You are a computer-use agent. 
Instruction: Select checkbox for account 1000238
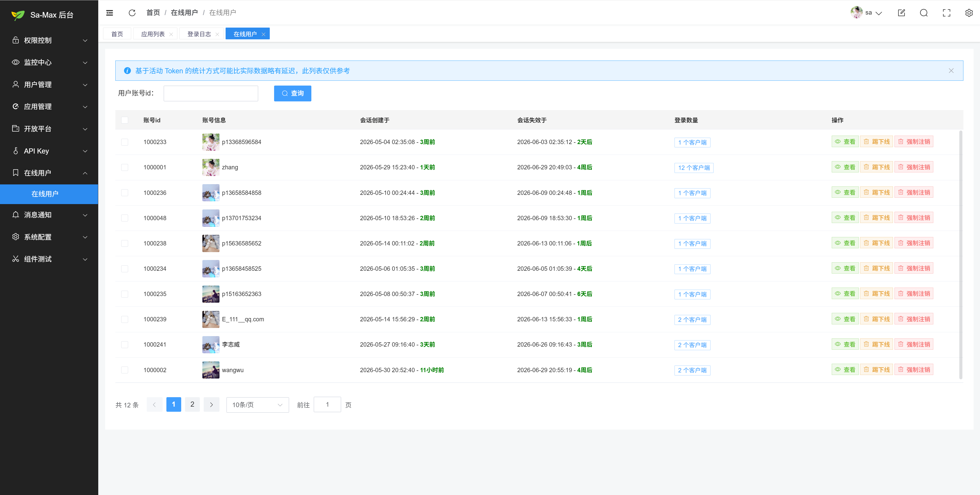tap(125, 243)
